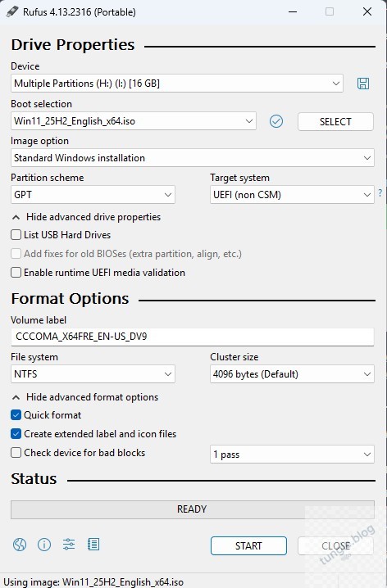Minimize the Rufus window

293,11
